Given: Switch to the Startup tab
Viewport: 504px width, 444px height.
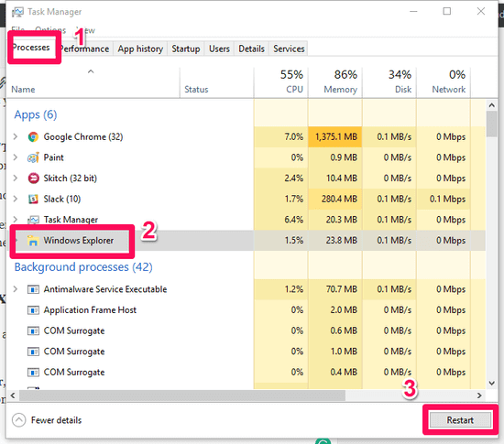Looking at the screenshot, I should 185,49.
